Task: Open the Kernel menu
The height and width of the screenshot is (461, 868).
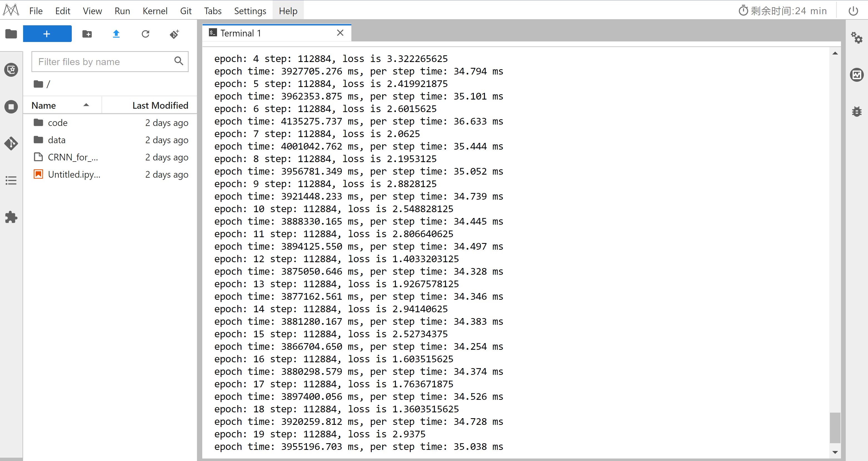Action: 155,11
